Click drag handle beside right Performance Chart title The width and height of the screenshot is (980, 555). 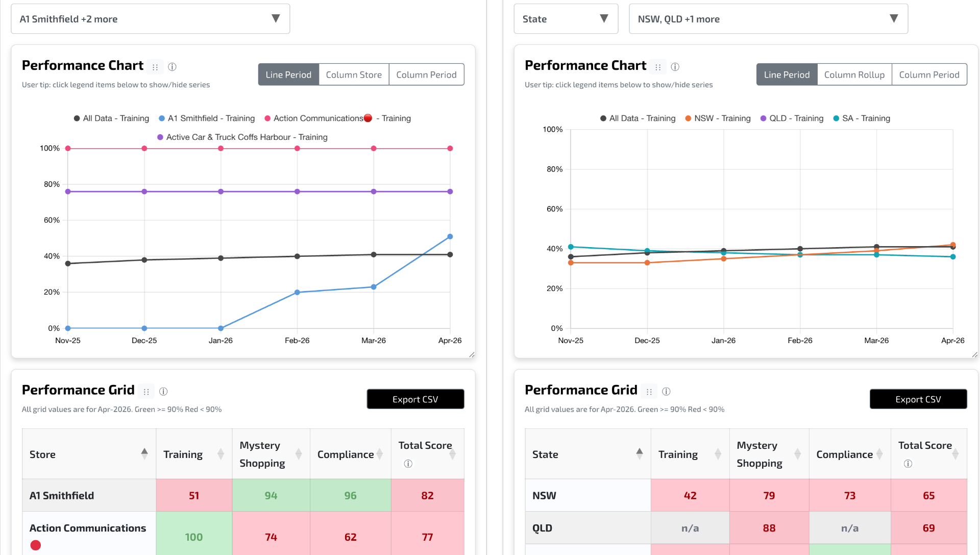(658, 67)
